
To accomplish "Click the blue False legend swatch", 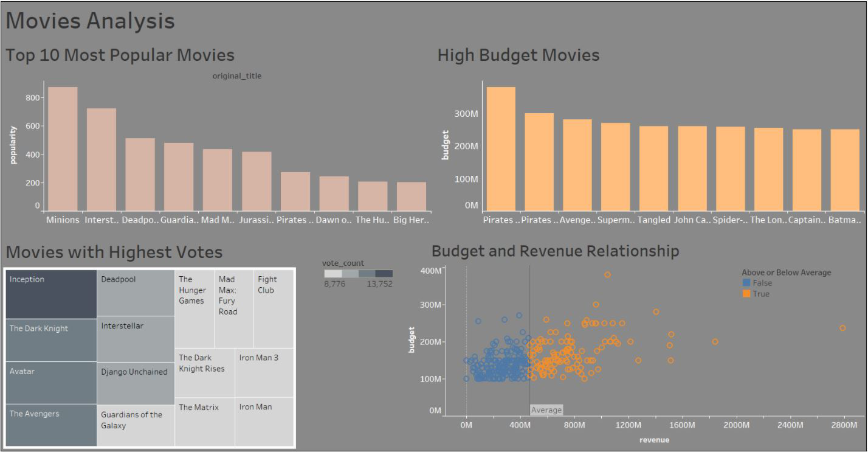I will 746,283.
